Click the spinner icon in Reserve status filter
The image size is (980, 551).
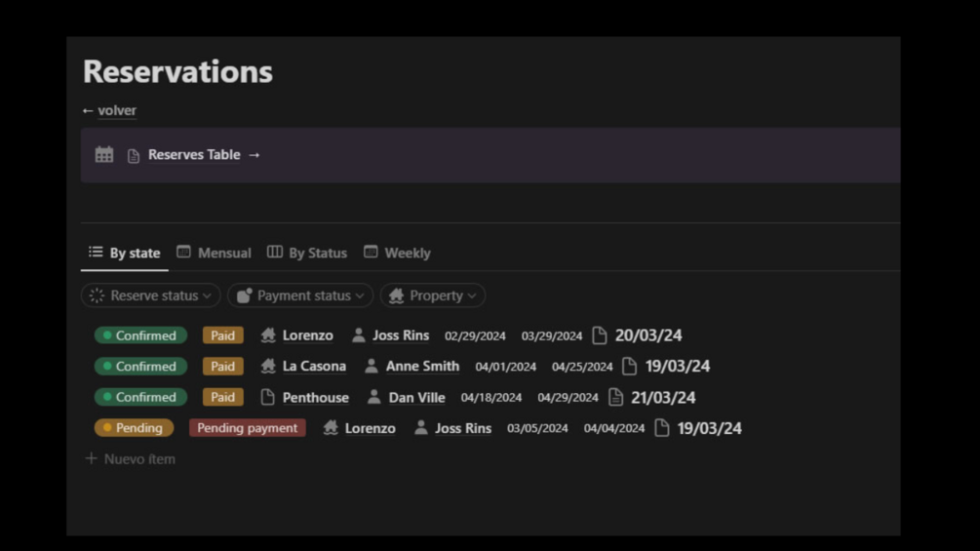tap(97, 295)
